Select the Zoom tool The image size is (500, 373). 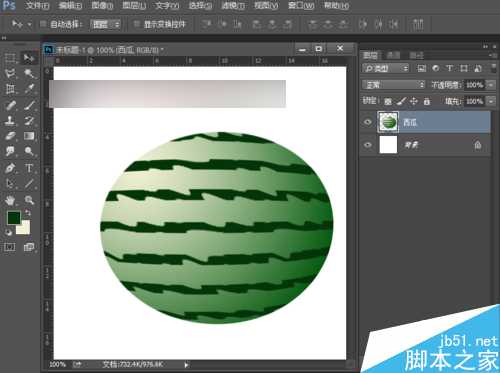(x=29, y=200)
